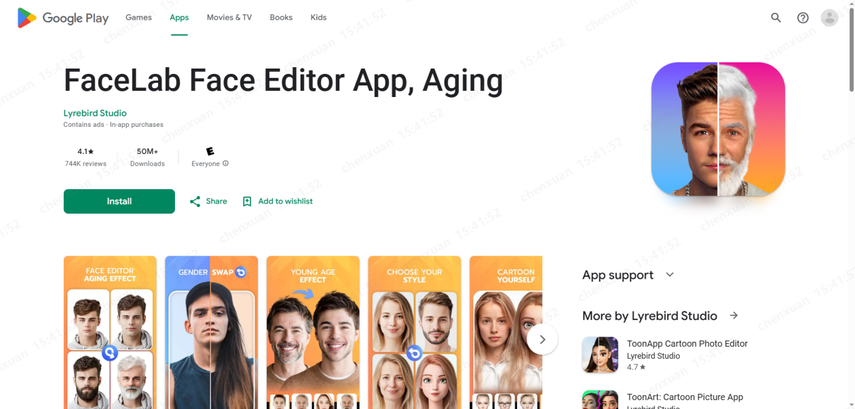Viewport: 855px width, 409px height.
Task: Open Lyrebird Studio developer link
Action: coord(95,113)
